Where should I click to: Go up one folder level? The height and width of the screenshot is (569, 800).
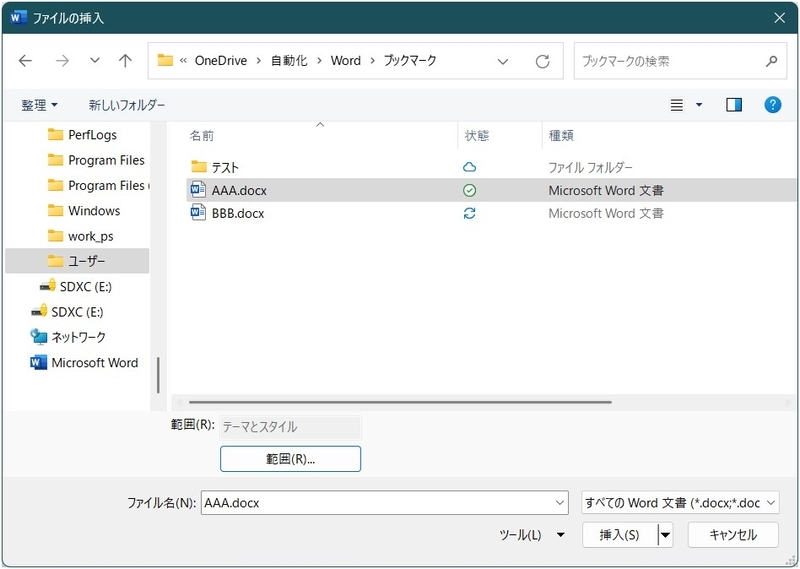point(125,61)
